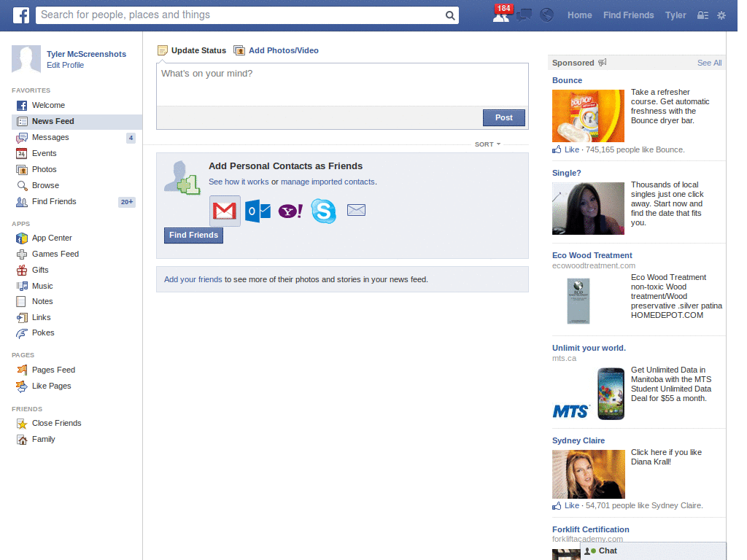747x560 pixels.
Task: Click the Gmail contacts import icon
Action: [225, 211]
